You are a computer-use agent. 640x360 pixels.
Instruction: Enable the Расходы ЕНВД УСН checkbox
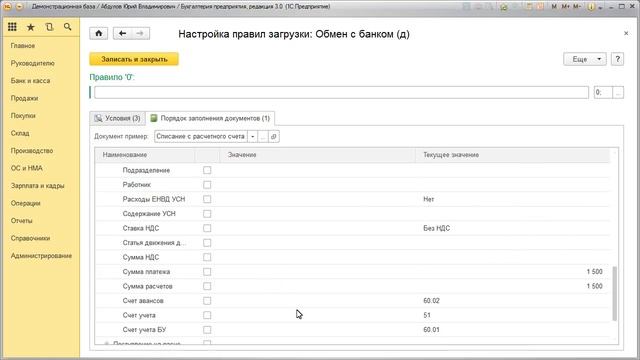pos(207,199)
